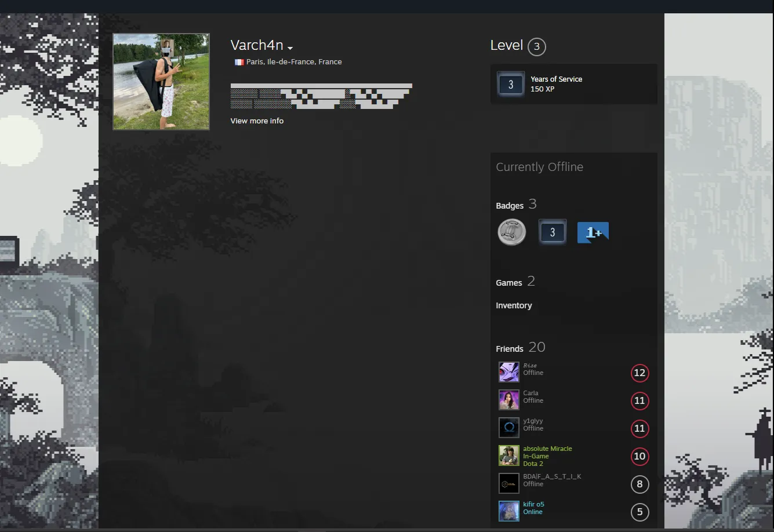
Task: Open the Friends list heading
Action: pos(521,347)
